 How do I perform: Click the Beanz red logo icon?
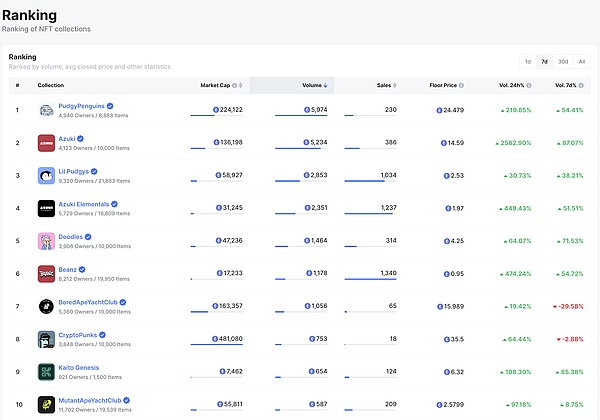(x=46, y=274)
